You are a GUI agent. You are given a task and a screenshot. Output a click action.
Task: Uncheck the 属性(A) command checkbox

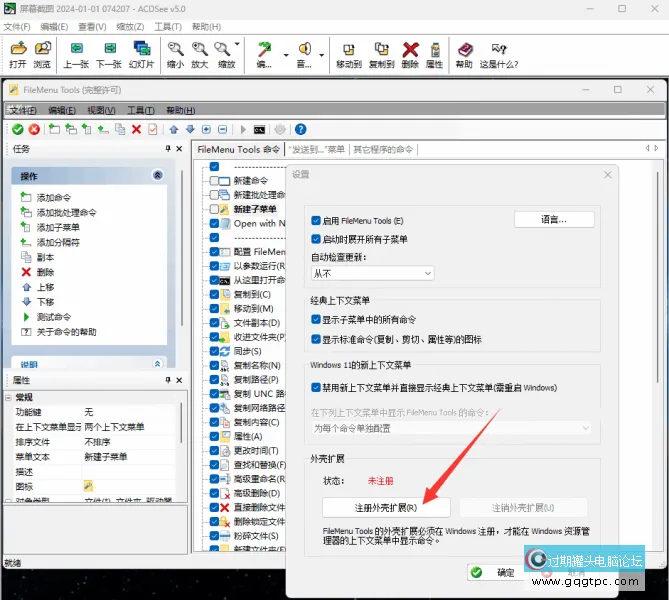click(215, 437)
